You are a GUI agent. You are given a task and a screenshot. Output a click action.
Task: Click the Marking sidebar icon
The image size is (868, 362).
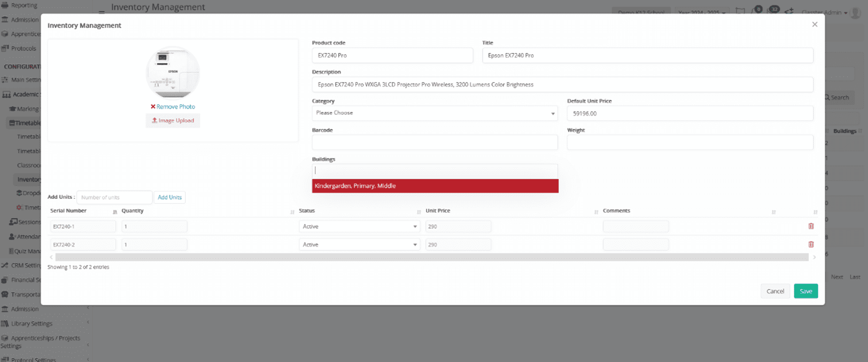(x=12, y=109)
